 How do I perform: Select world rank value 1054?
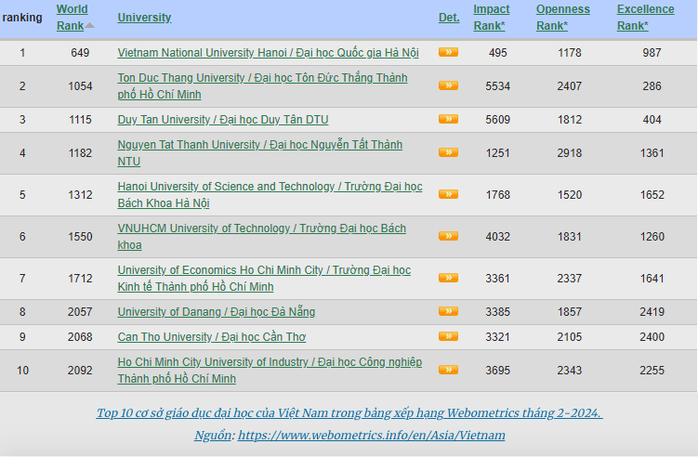(80, 86)
